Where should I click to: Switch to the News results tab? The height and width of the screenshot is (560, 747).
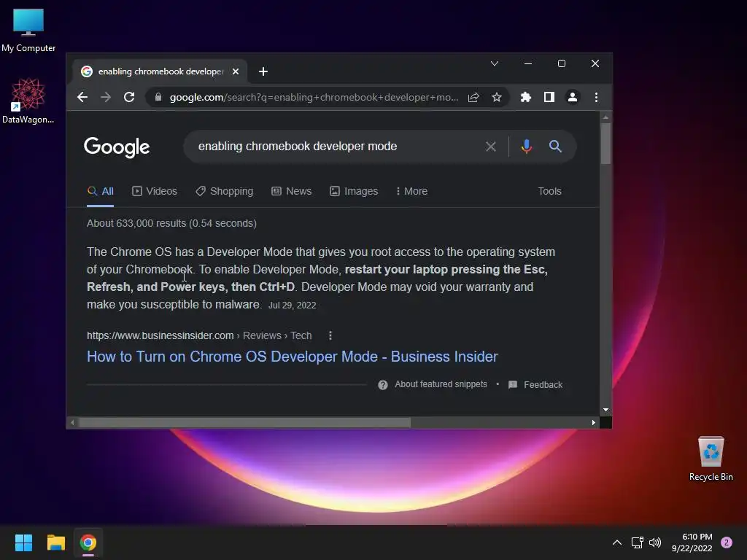292,191
